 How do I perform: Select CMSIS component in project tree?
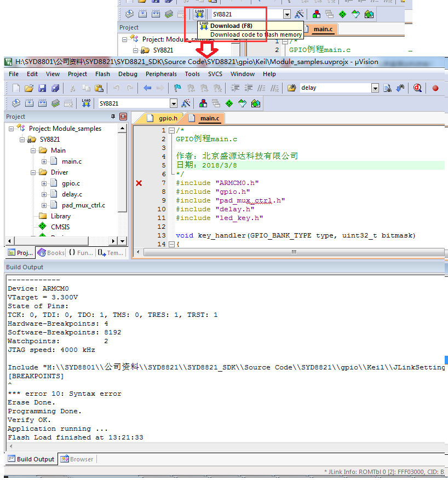(x=60, y=227)
